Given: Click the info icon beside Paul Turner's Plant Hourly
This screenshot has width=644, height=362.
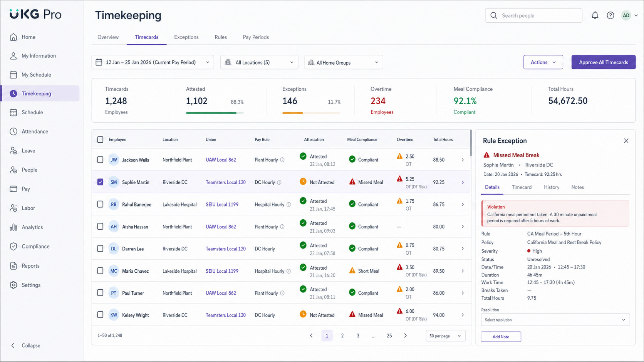Looking at the screenshot, I should [x=282, y=293].
